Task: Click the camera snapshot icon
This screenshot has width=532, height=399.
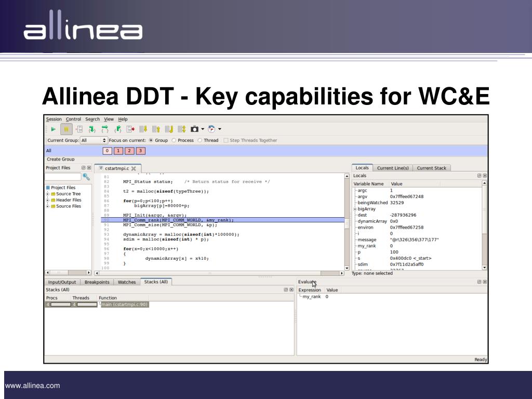Action: point(195,129)
